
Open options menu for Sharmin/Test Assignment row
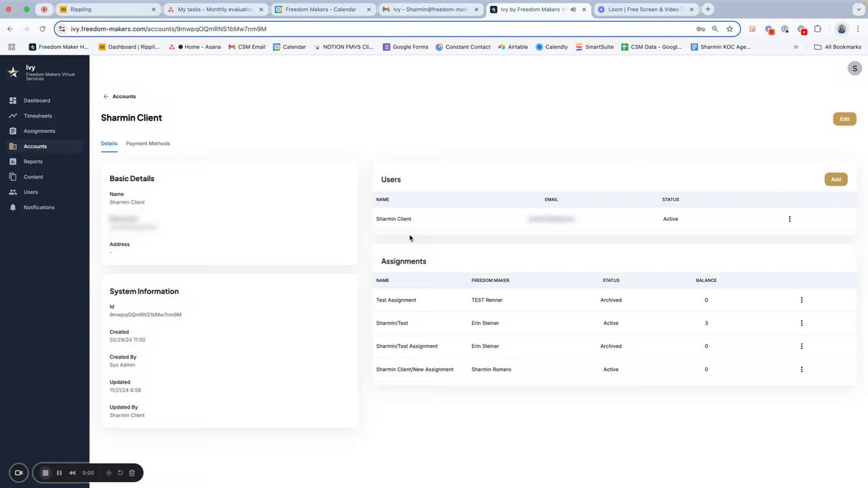pos(802,346)
